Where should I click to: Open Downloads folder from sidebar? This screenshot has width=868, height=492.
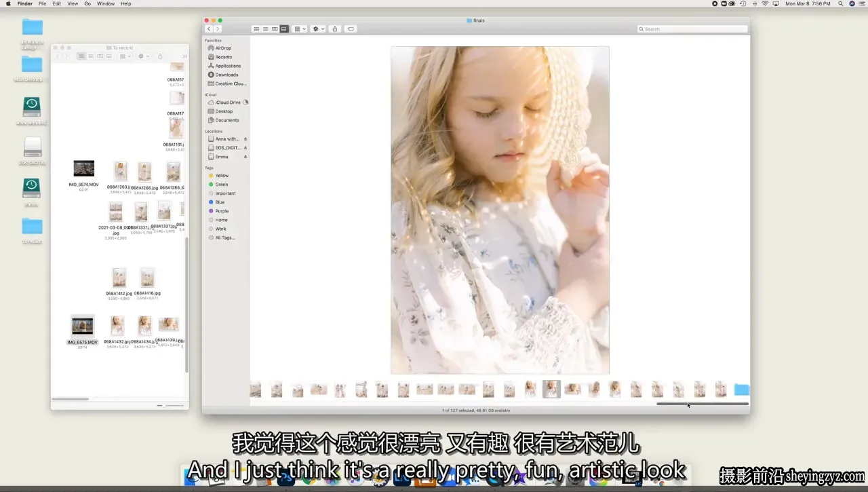(226, 75)
